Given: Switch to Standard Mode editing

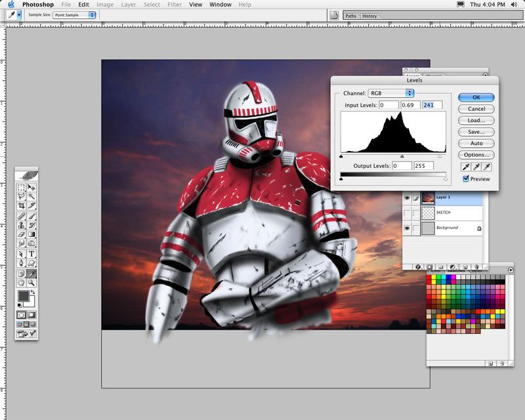Looking at the screenshot, I should 21,315.
